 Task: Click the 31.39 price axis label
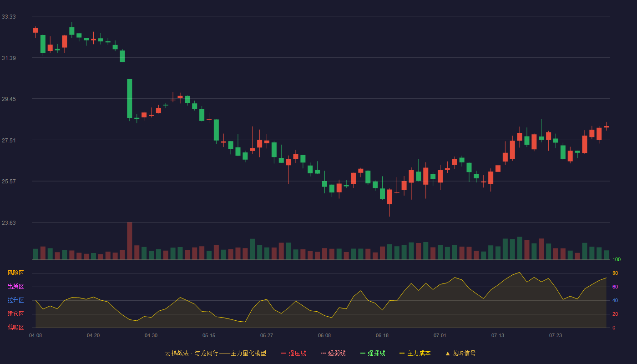[9, 58]
